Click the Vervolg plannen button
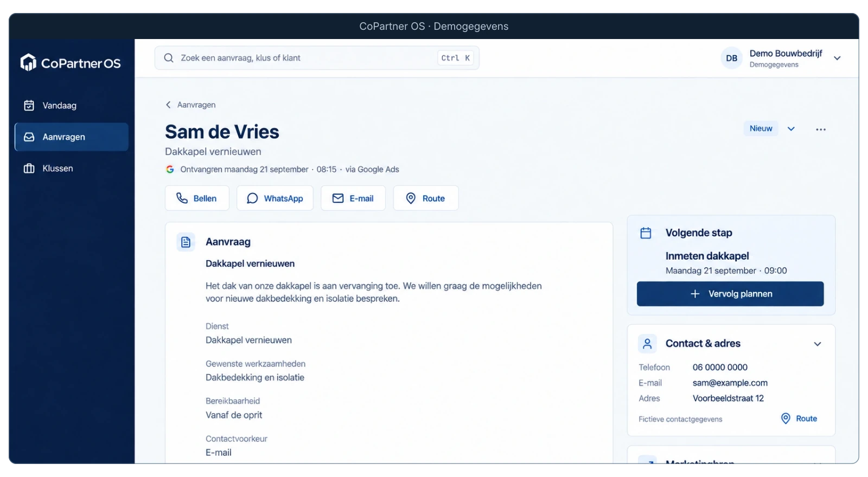868x477 pixels. (730, 294)
